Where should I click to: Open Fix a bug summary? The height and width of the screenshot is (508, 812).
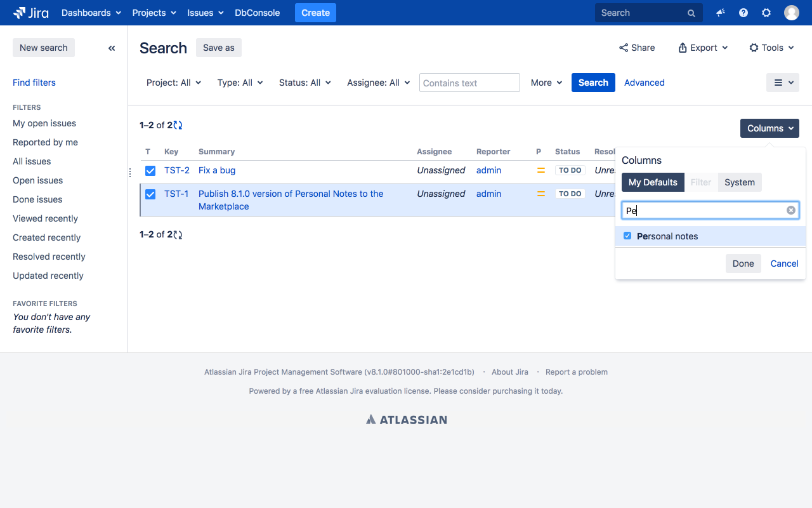click(x=217, y=170)
